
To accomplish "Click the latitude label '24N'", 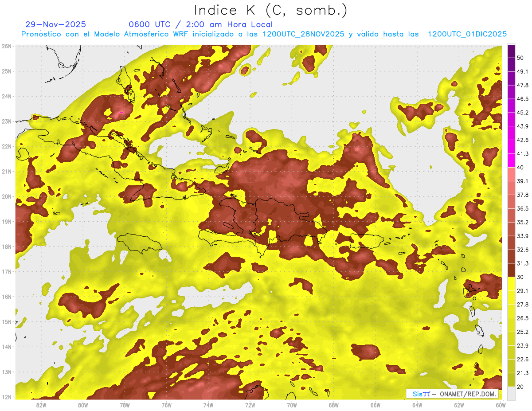I will [x=7, y=96].
